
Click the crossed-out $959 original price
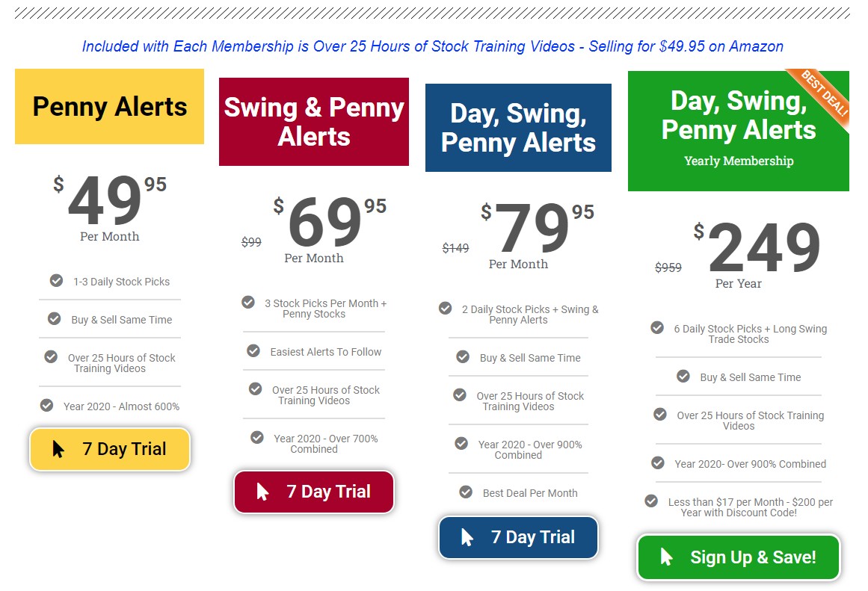pyautogui.click(x=668, y=267)
